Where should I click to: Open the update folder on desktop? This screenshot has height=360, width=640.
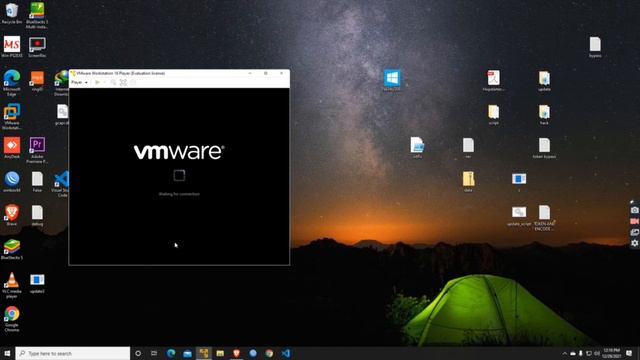544,80
